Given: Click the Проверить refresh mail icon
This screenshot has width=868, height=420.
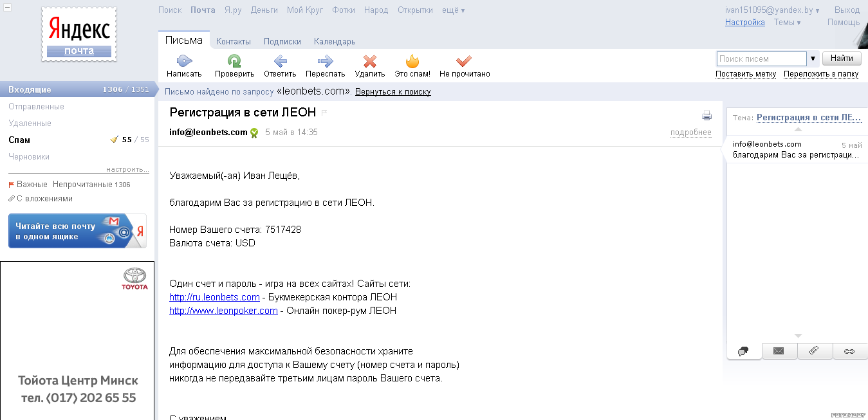Looking at the screenshot, I should coord(234,61).
